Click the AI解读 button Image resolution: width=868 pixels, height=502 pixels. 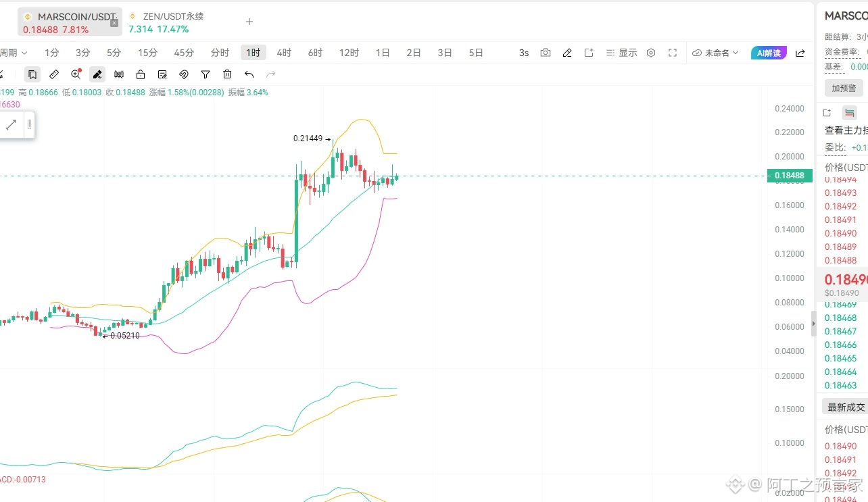pos(769,53)
